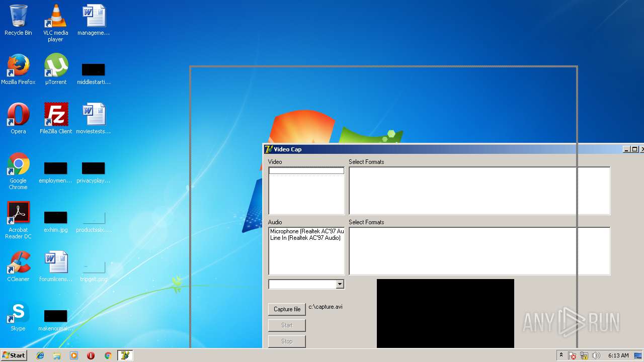Select the privacyplay file icon
The image size is (644, 362).
point(94,172)
